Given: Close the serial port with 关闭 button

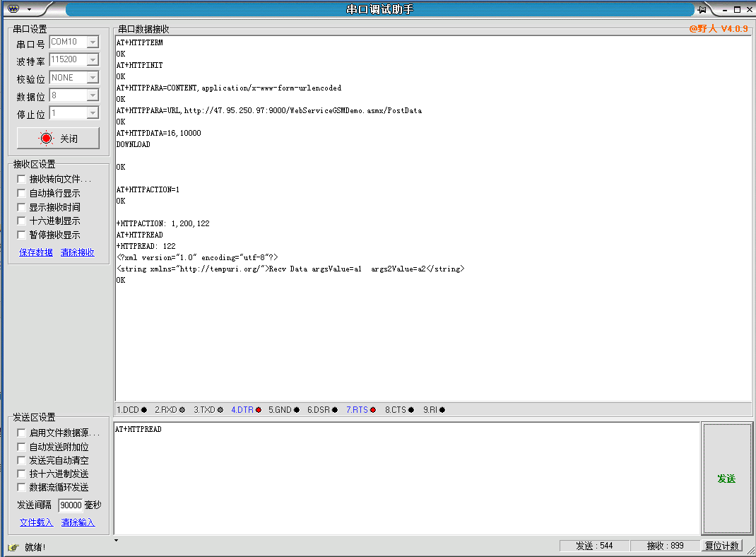Looking at the screenshot, I should point(59,139).
